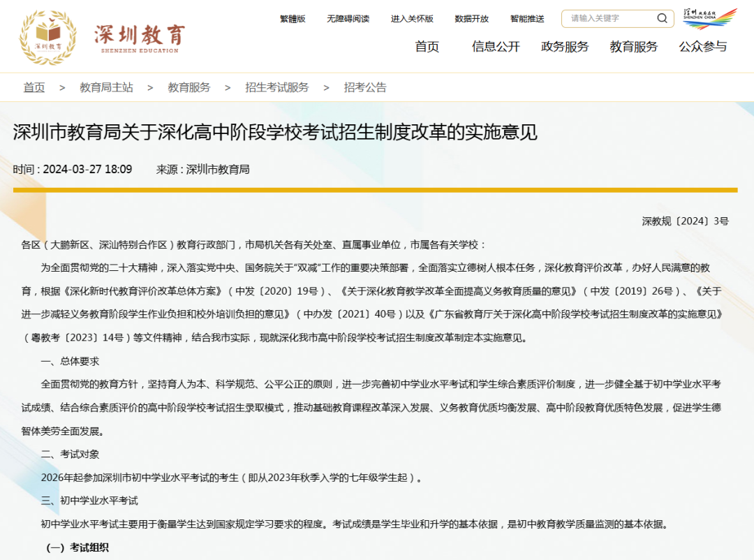Open the 智能推送 link
The height and width of the screenshot is (560, 754).
point(527,19)
